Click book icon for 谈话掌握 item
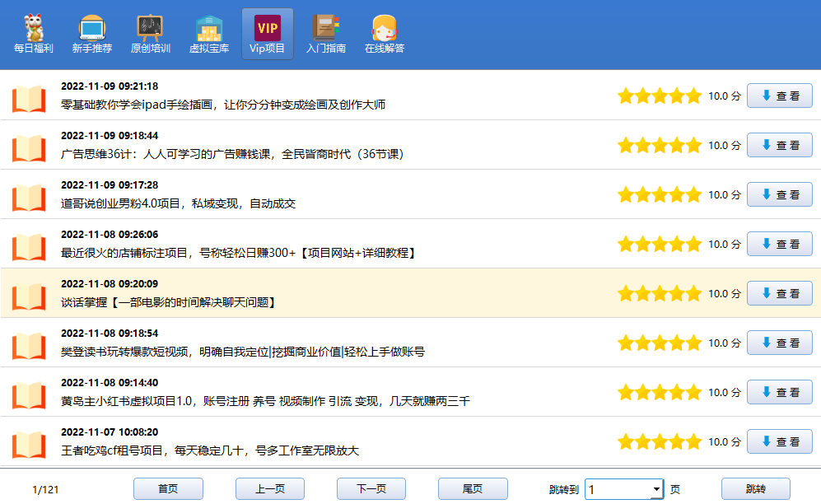This screenshot has height=504, width=821. pyautogui.click(x=29, y=296)
